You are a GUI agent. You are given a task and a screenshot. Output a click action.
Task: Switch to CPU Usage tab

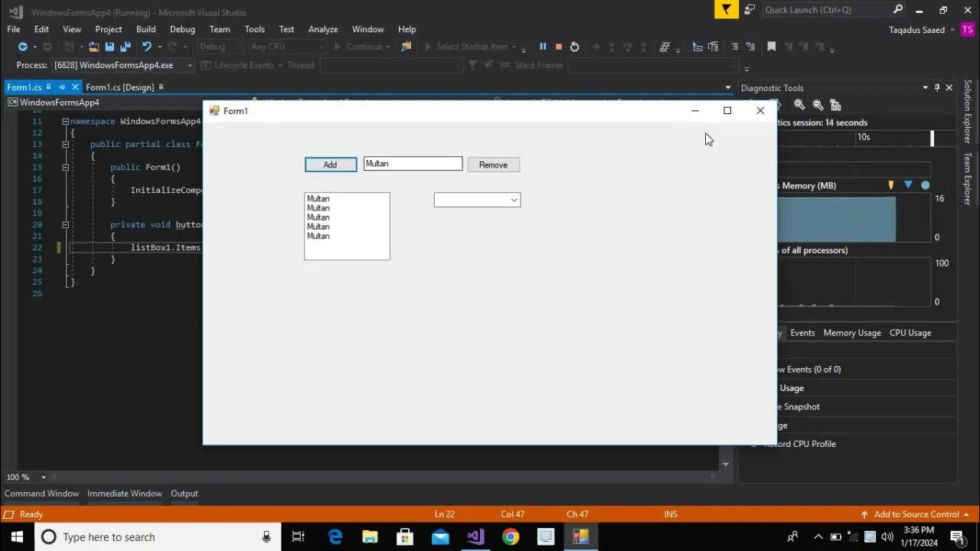(x=910, y=333)
